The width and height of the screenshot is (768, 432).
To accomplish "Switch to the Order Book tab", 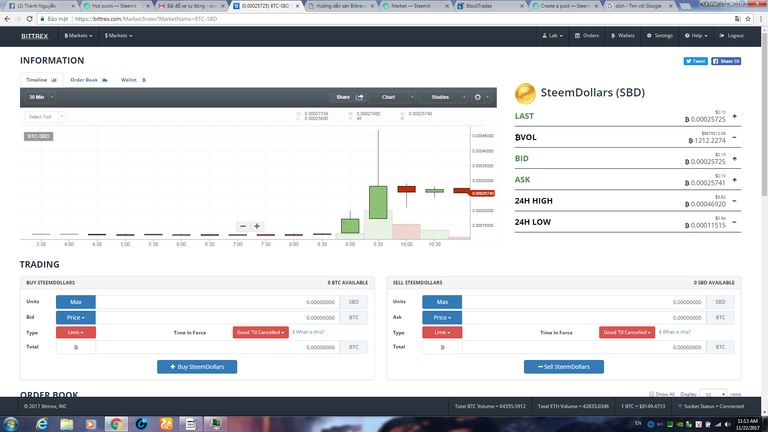I will click(x=89, y=80).
